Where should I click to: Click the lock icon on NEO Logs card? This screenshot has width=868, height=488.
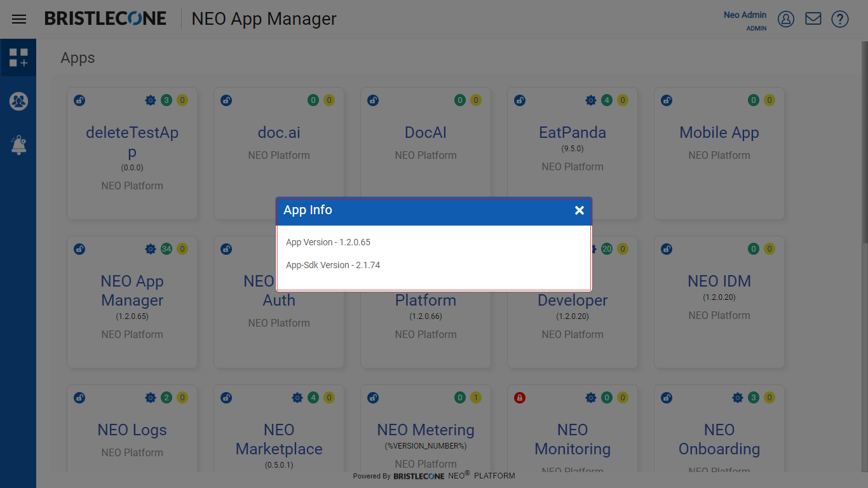click(79, 397)
